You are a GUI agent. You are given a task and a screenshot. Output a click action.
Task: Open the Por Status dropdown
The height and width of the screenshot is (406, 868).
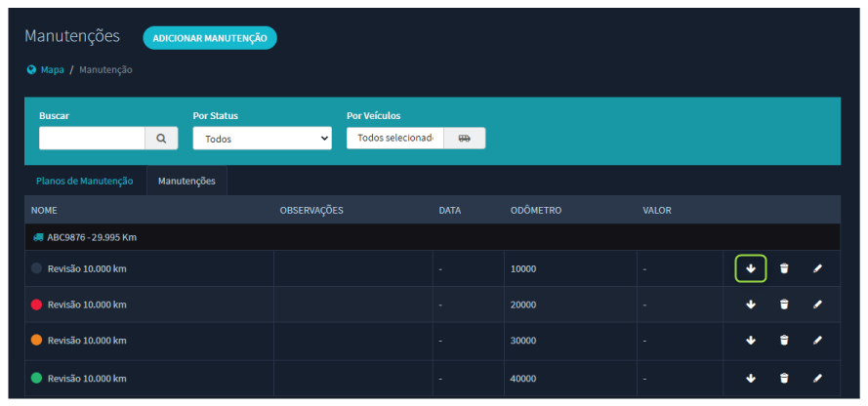tap(262, 139)
